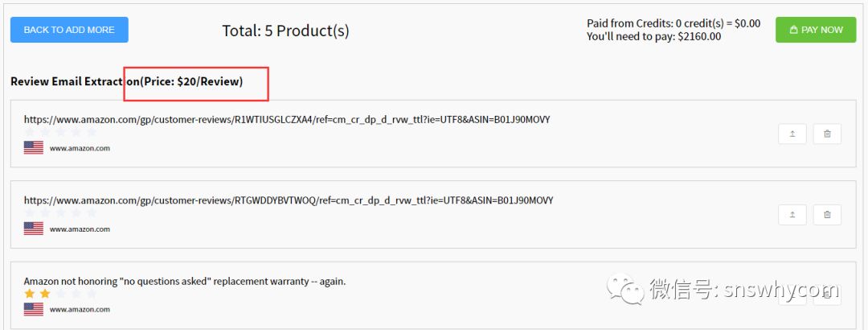Click upload icon for review R1WTIUSGLCZXA4
Screen dimensions: 868x330
click(792, 134)
